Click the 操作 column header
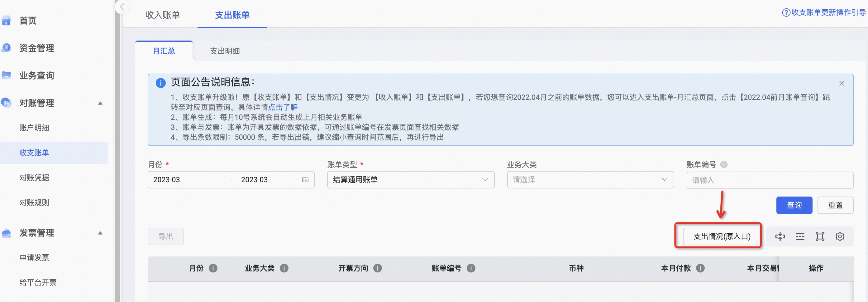Image resolution: width=868 pixels, height=302 pixels. point(816,268)
